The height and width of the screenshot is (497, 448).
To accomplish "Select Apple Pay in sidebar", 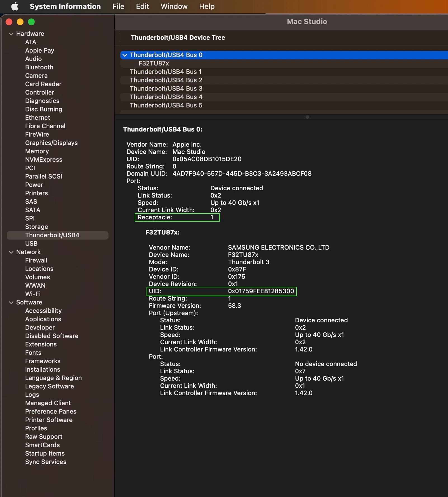I will [39, 50].
